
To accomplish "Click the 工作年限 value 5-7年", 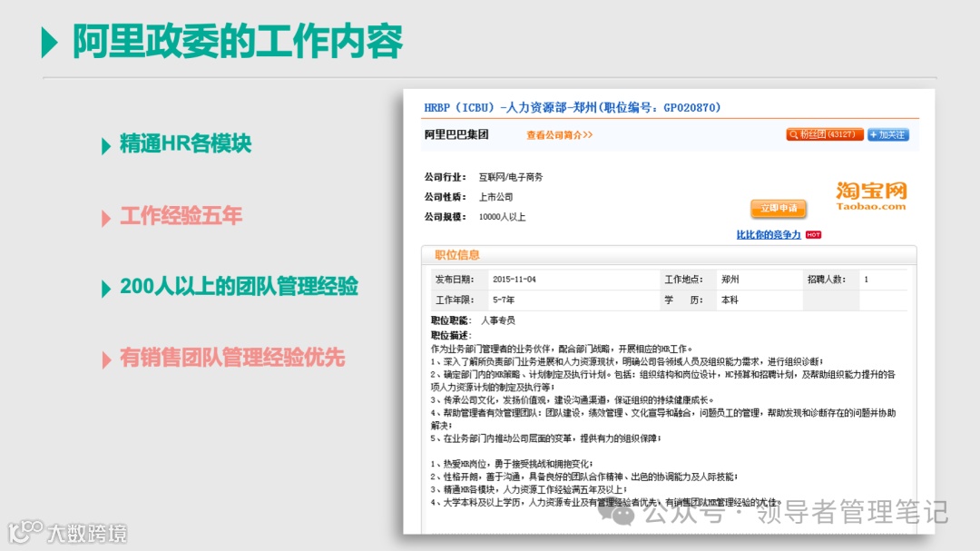I will point(503,300).
